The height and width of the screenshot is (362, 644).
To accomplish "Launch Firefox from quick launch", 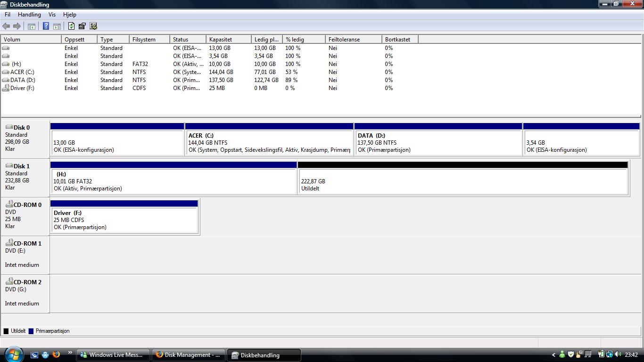I will tap(56, 354).
